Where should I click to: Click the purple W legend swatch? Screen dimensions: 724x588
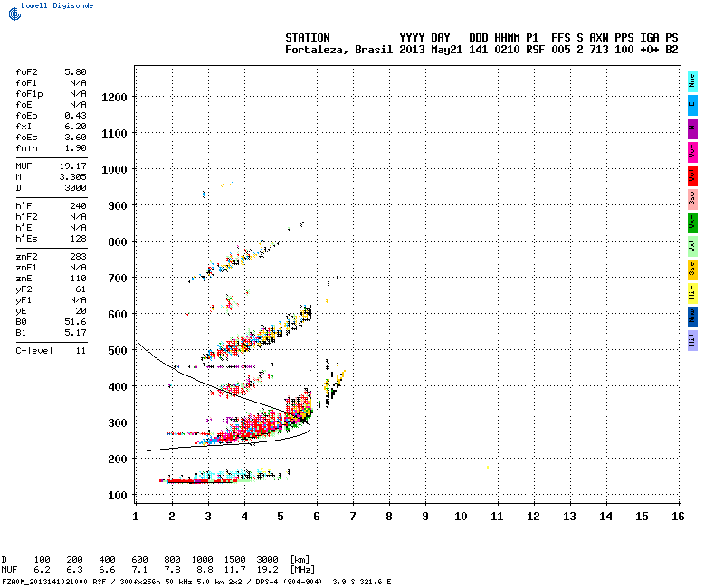(692, 128)
